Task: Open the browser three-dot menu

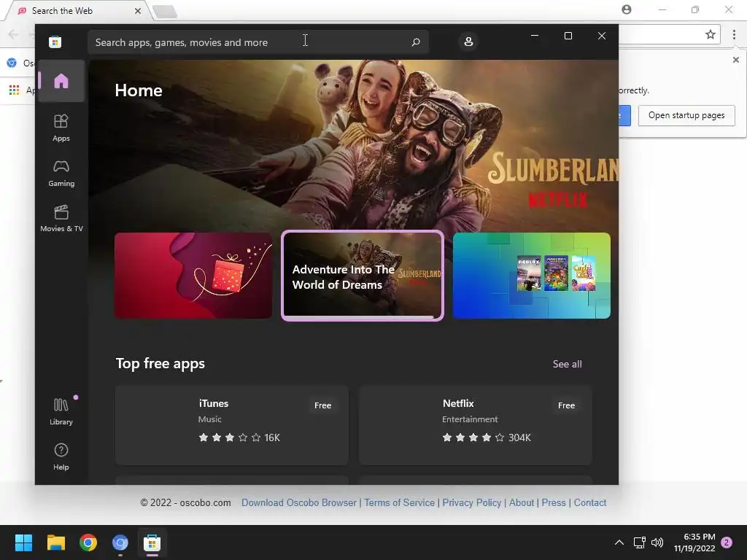Action: pyautogui.click(x=734, y=34)
